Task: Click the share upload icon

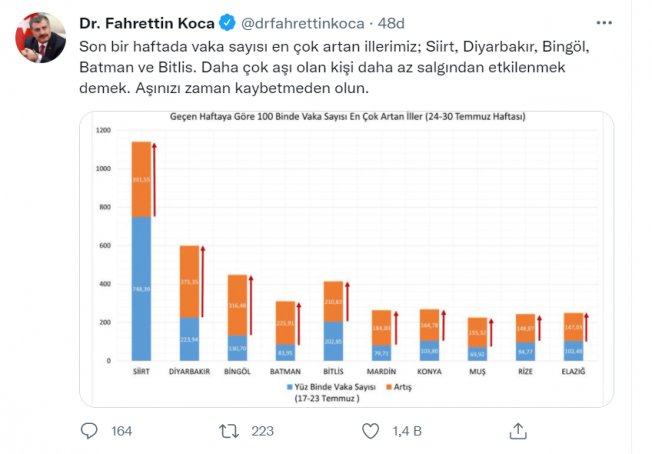Action: click(518, 431)
